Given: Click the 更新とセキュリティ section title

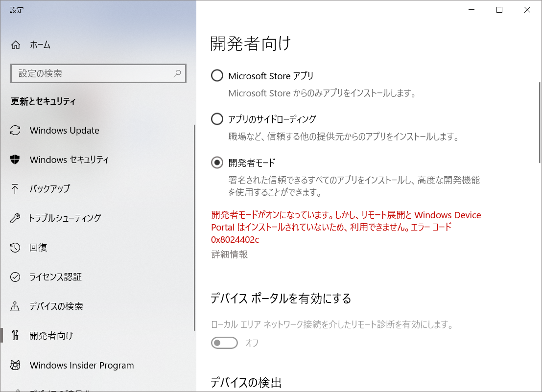Looking at the screenshot, I should tap(43, 101).
